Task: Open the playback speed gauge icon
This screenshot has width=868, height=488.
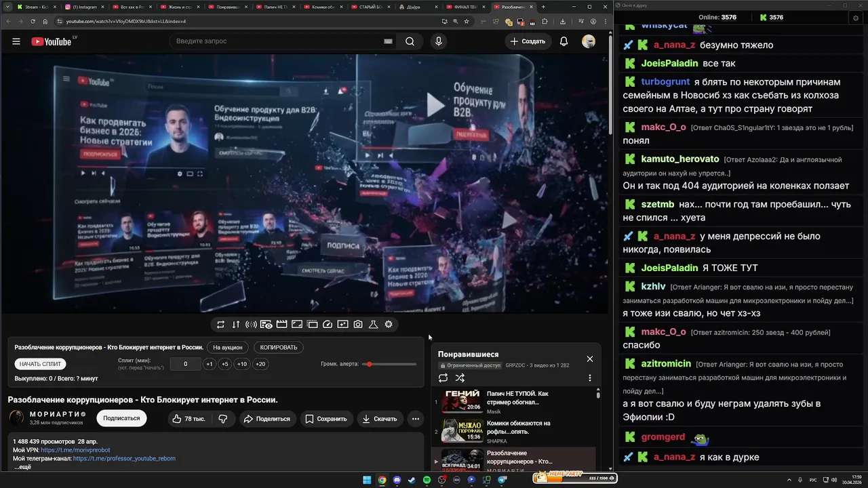Action: (328, 325)
